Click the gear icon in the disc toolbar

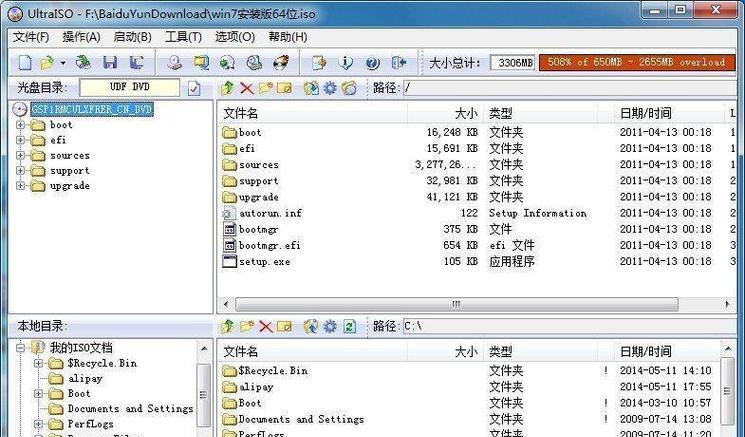[330, 88]
